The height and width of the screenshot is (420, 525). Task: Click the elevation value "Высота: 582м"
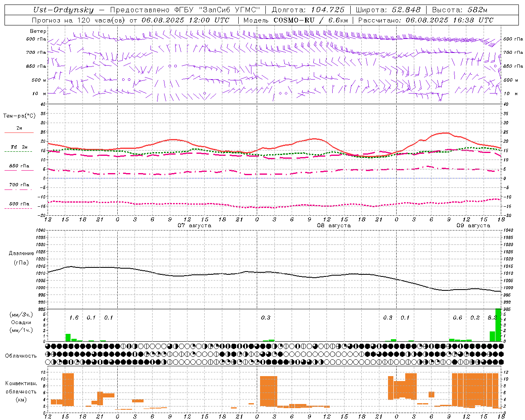pyautogui.click(x=460, y=10)
